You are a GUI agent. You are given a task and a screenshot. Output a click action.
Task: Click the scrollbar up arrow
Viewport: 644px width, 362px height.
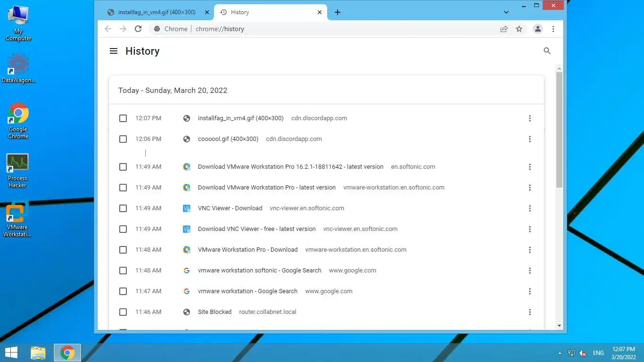tap(559, 67)
